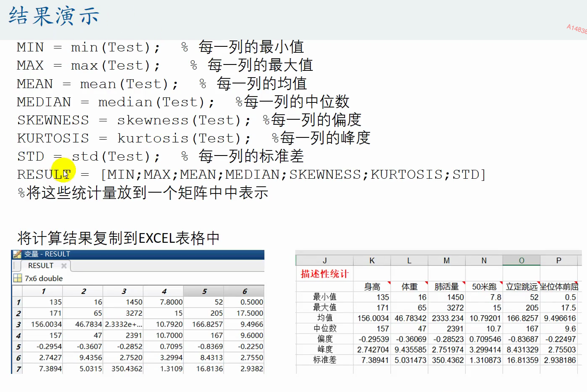Screen dimensions: 587x392
Task: Click the 结果演示 slide title
Action: pyautogui.click(x=54, y=16)
